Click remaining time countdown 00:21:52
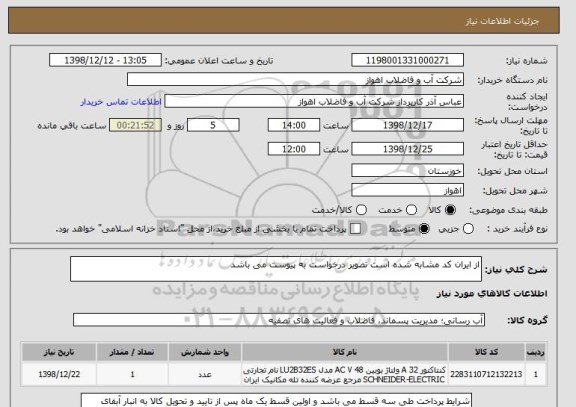Image resolution: width=576 pixels, height=407 pixels. point(135,125)
